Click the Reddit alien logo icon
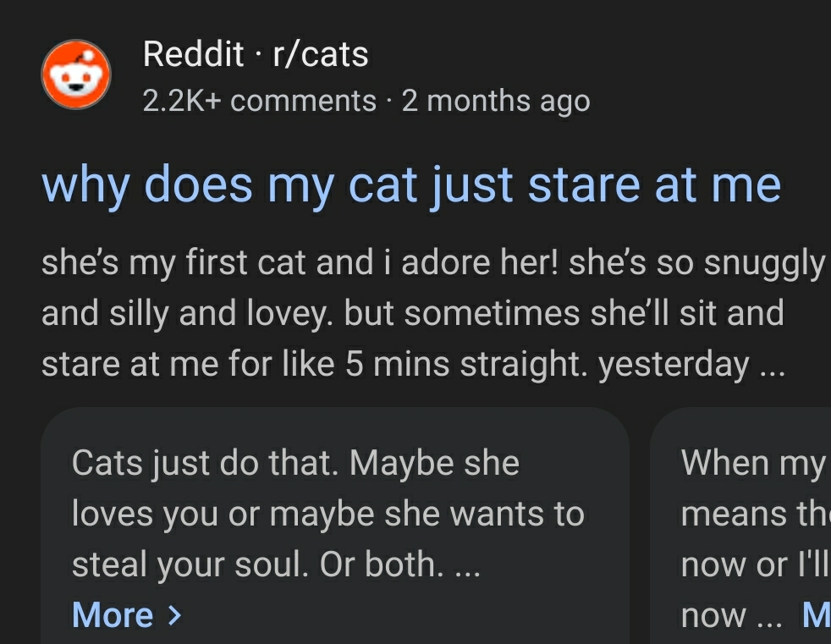Screen dimensions: 831x644 (x=76, y=75)
